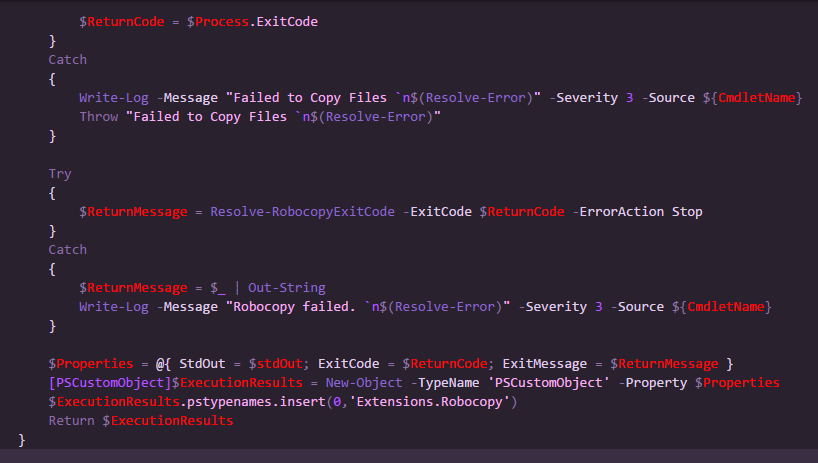The image size is (818, 463).
Task: Click New-Object command
Action: click(364, 383)
